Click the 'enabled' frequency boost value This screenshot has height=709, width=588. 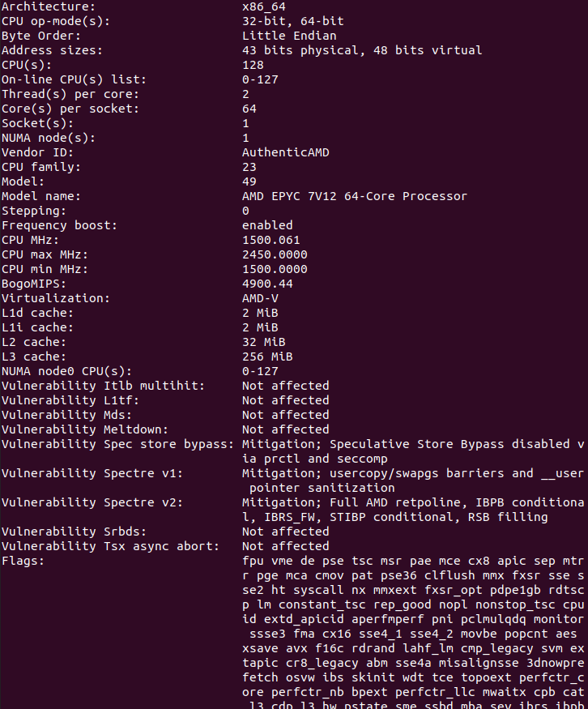pyautogui.click(x=267, y=225)
